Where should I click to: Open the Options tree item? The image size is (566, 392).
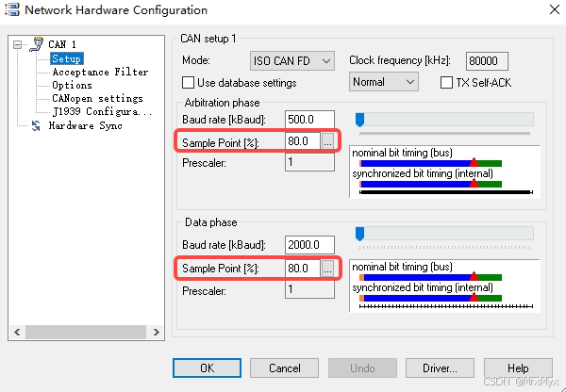tap(73, 85)
